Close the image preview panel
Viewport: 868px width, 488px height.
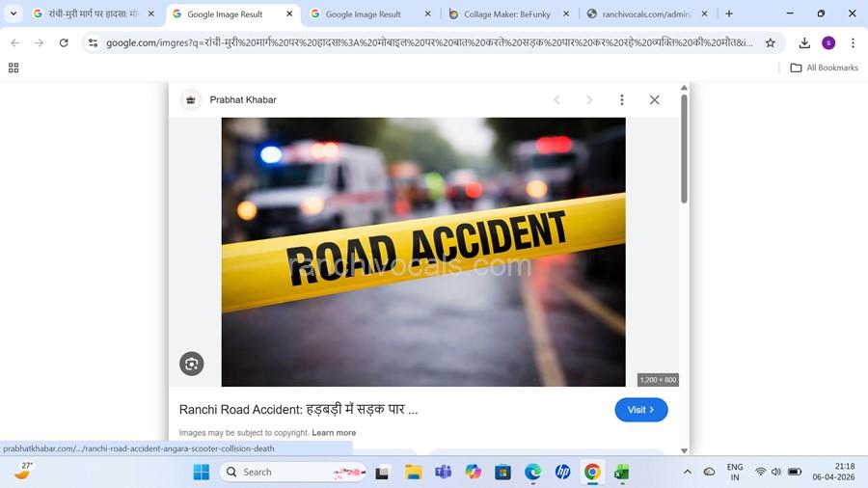(x=654, y=100)
